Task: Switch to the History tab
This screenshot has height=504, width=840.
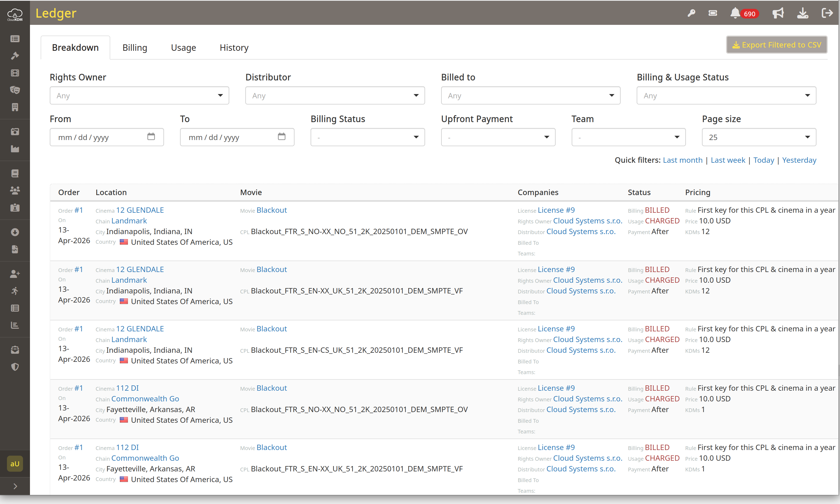Action: [234, 48]
